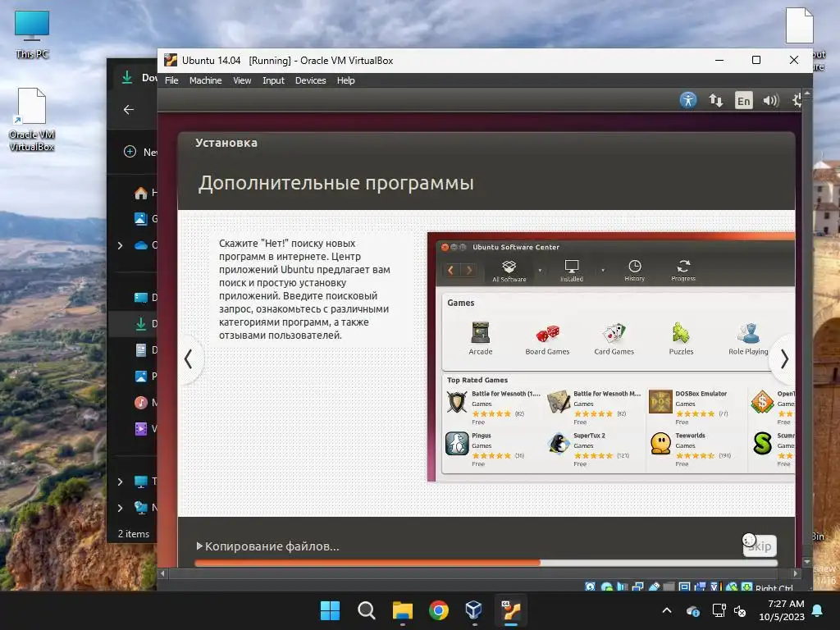This screenshot has height=630, width=840.
Task: Click the VM horizontal scrollbar right arrow
Action: pyautogui.click(x=796, y=573)
